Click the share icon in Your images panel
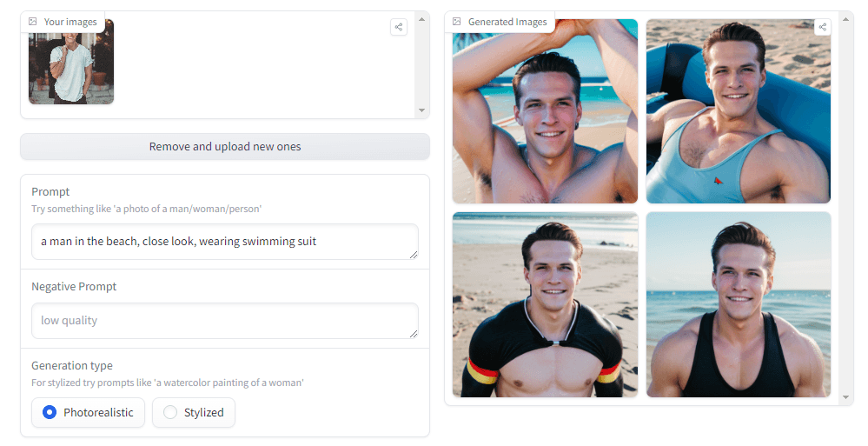This screenshot has width=868, height=446. click(399, 27)
